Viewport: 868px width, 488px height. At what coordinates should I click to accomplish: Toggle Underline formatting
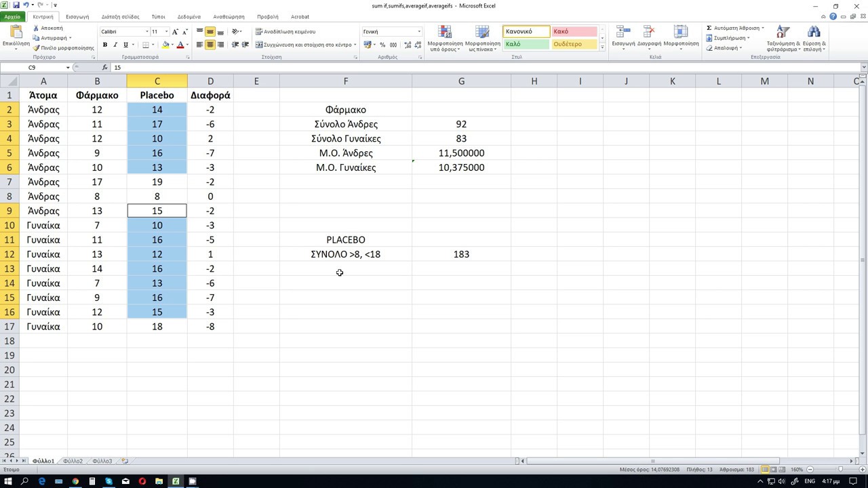click(124, 45)
